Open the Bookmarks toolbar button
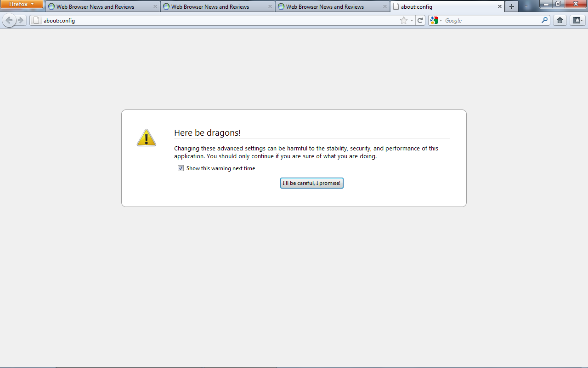The height and width of the screenshot is (368, 588). [577, 20]
